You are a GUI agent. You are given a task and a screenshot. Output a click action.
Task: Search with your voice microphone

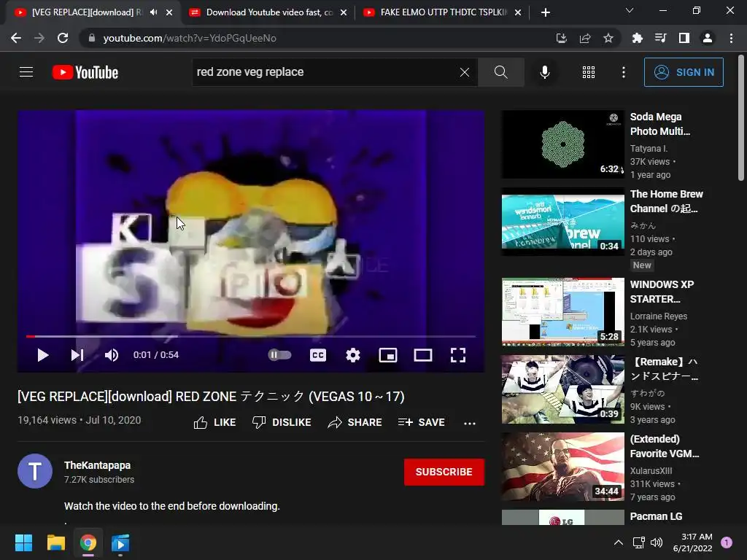(545, 72)
